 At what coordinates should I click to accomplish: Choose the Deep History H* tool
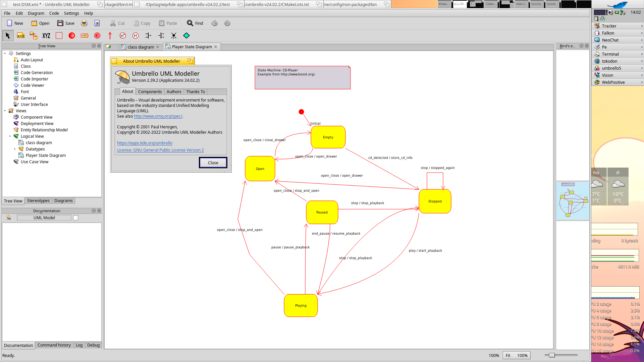pyautogui.click(x=123, y=36)
